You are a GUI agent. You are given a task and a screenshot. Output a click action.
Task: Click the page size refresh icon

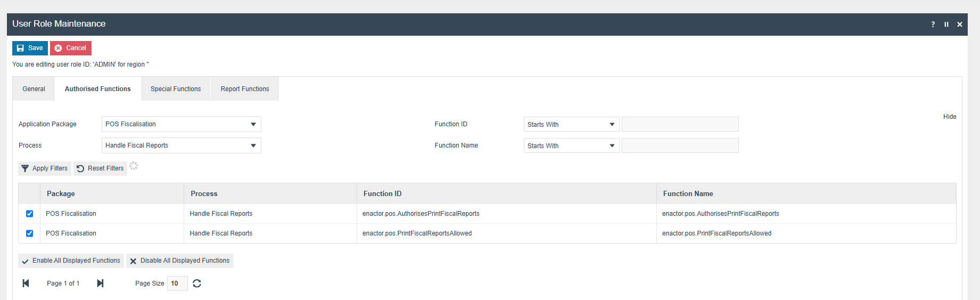[x=197, y=283]
